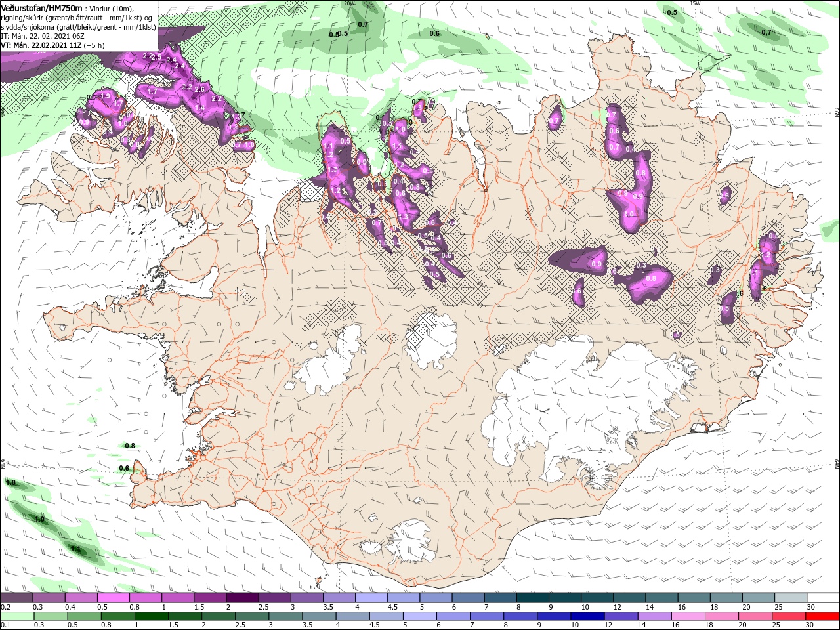Select the darkest green rain swatch between 1 and 1.5

click(151, 616)
